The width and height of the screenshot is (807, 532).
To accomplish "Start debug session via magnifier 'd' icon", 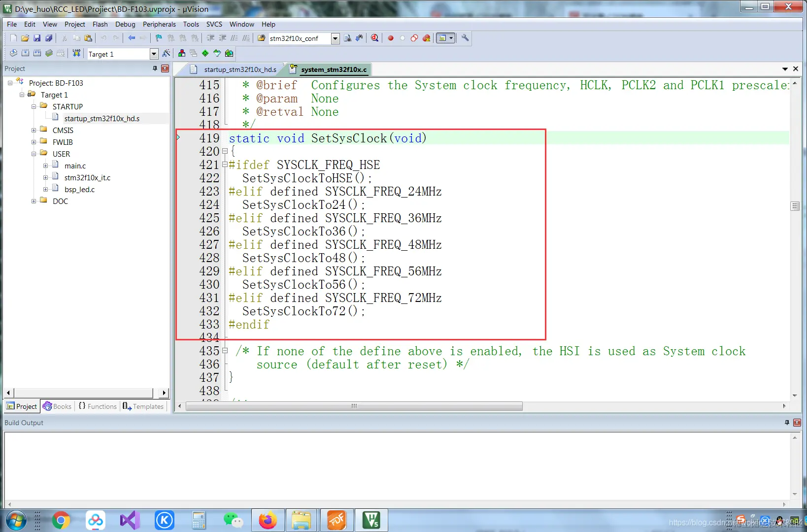I will click(375, 38).
